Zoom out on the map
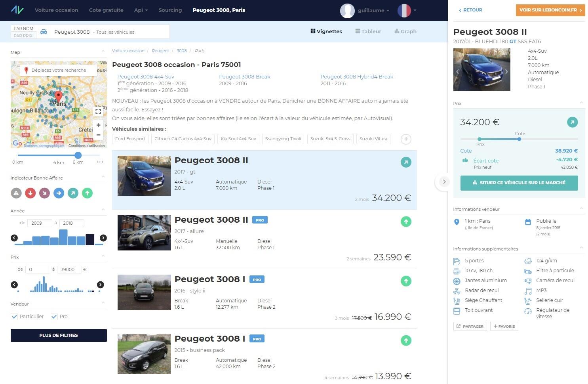Image resolution: width=588 pixels, height=384 pixels. coord(98,135)
